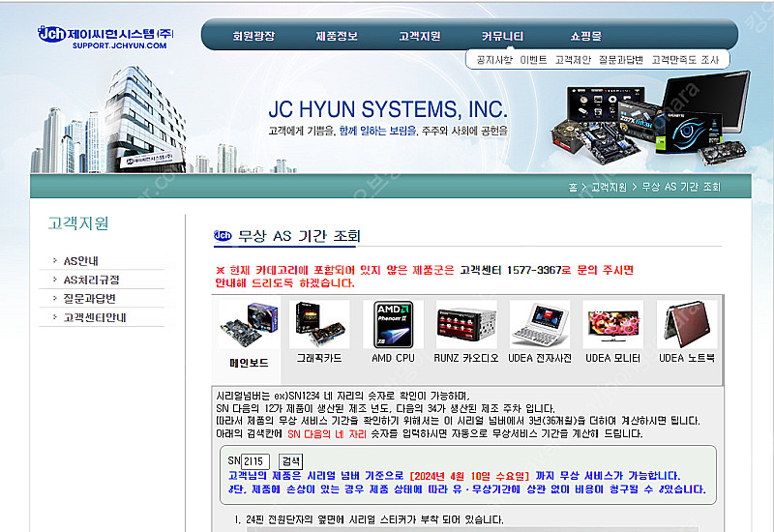Click the red SN 다음의 네 자리 text
Image resolution: width=774 pixels, height=532 pixels.
327,433
